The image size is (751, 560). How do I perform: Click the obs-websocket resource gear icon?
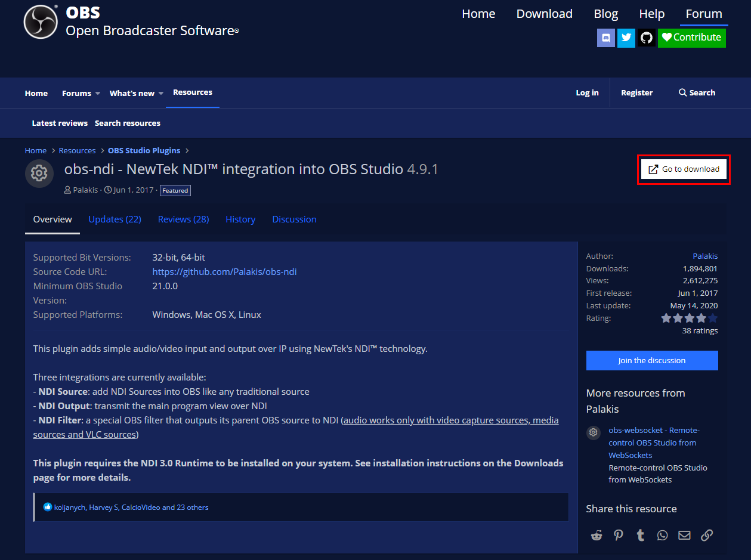(x=594, y=433)
